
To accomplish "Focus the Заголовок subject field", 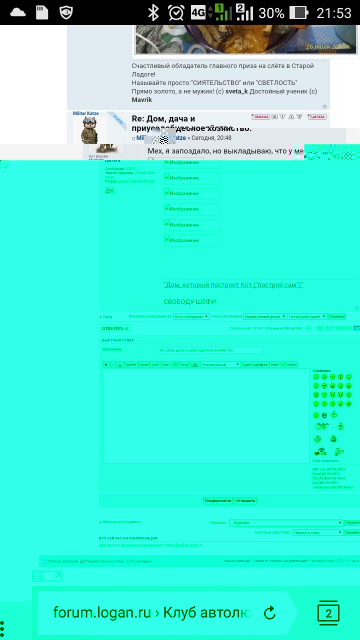I will (211, 350).
